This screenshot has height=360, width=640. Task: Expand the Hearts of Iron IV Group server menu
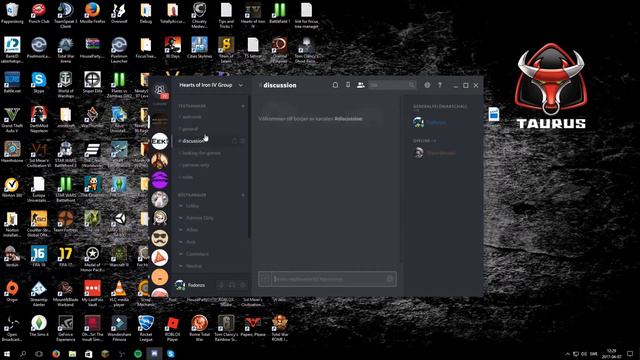211,85
